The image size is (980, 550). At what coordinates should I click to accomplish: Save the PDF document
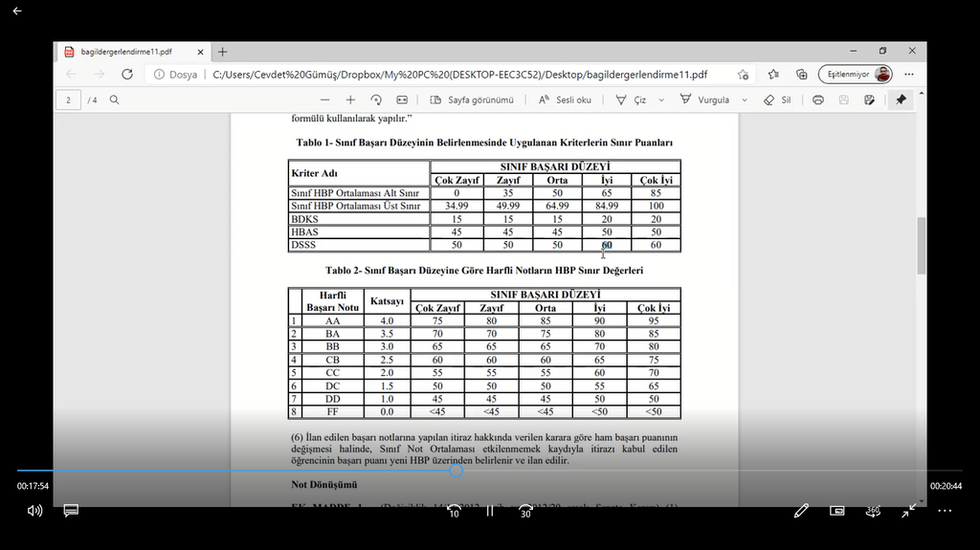[x=844, y=100]
